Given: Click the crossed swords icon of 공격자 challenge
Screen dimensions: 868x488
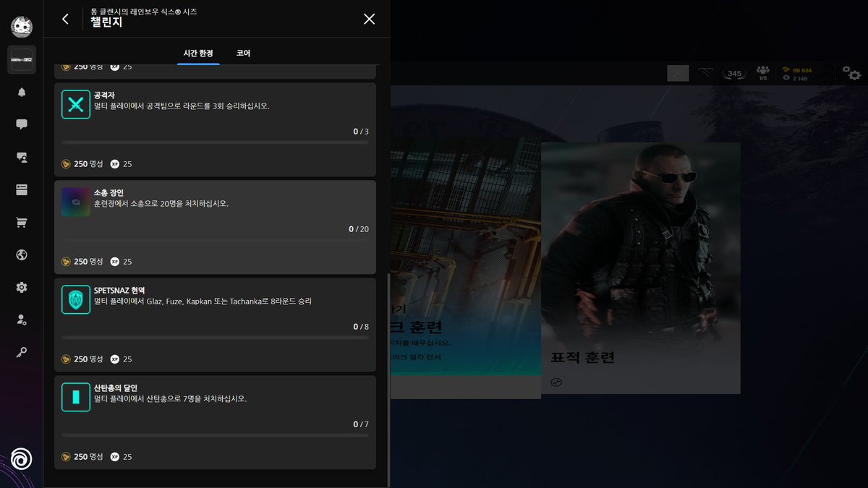Looking at the screenshot, I should pos(76,105).
